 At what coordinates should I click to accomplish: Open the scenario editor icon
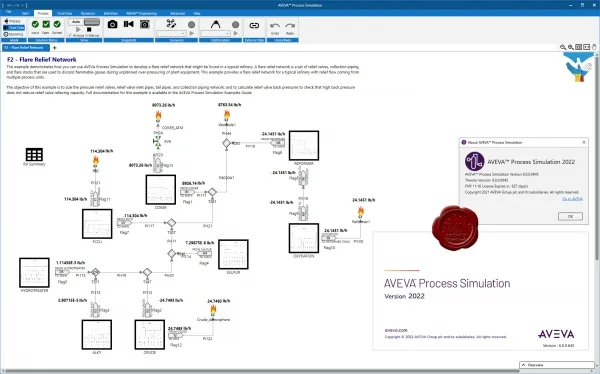coord(171,24)
